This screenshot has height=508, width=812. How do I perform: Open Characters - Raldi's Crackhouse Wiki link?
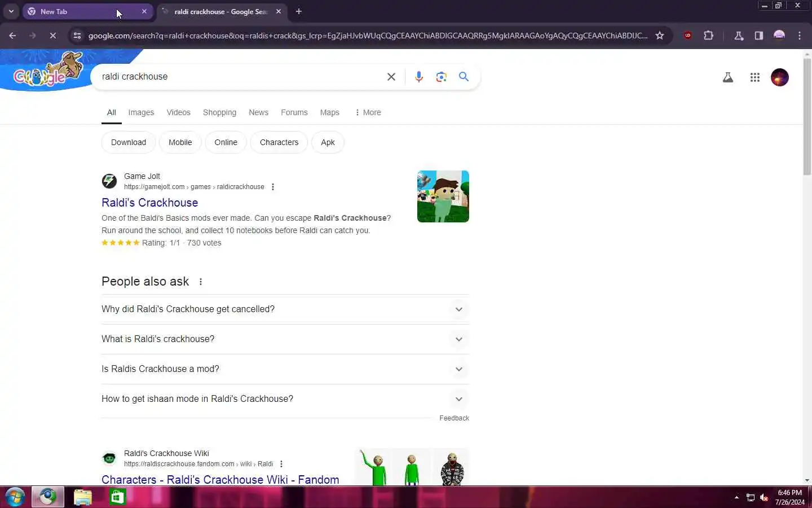220,479
